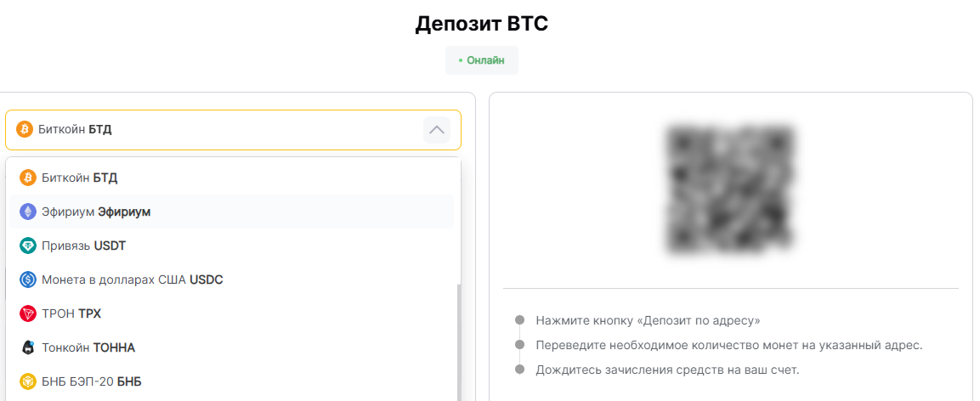Pick Тонкойн ТОННА option
The height and width of the screenshot is (401, 980).
click(232, 347)
